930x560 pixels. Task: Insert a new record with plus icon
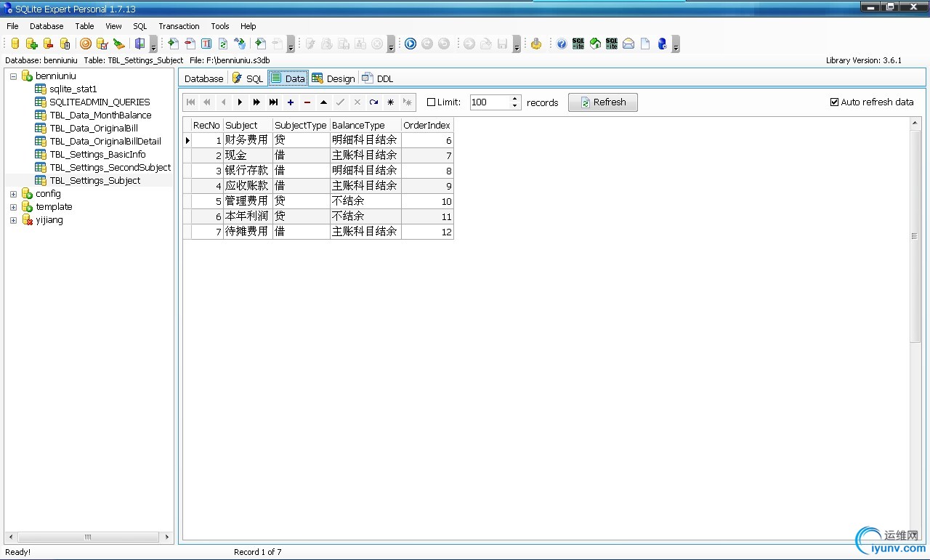point(291,102)
